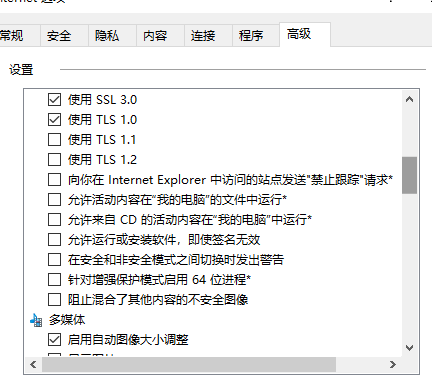
Task: Check 阻止混合了其他内容的不安全图像
Action: point(54,300)
